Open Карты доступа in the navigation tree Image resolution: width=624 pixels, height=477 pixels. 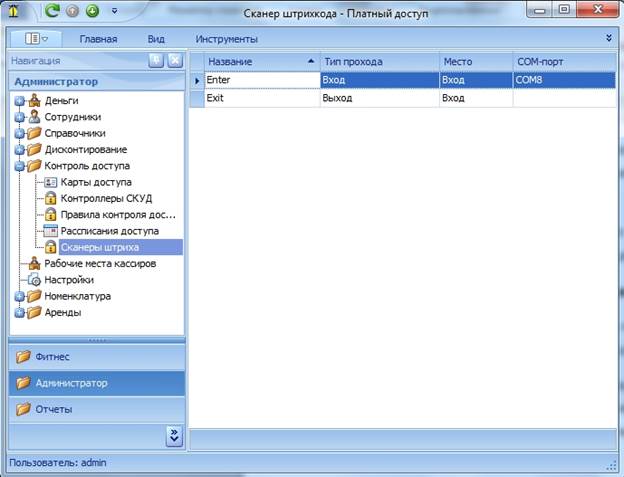pyautogui.click(x=95, y=182)
